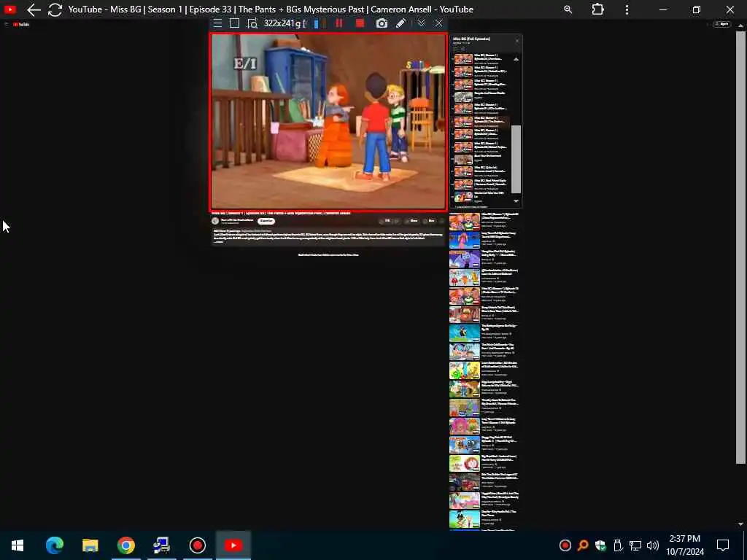The image size is (747, 560).
Task: Expand the description with ...more
Action: (x=218, y=242)
